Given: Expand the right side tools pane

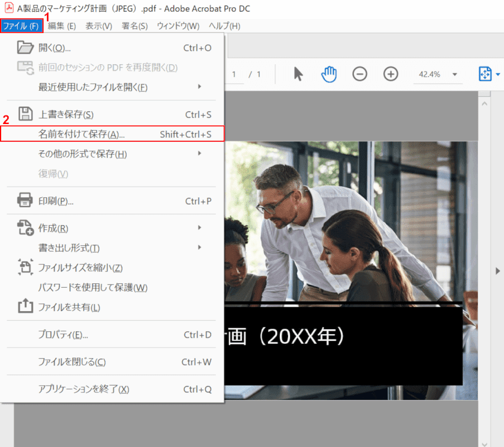Looking at the screenshot, I should (497, 270).
